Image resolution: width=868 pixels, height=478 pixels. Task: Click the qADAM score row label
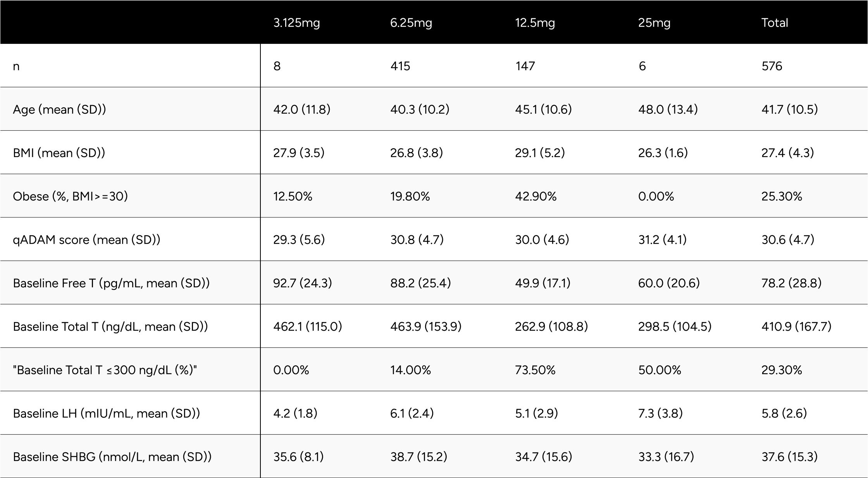pos(86,240)
